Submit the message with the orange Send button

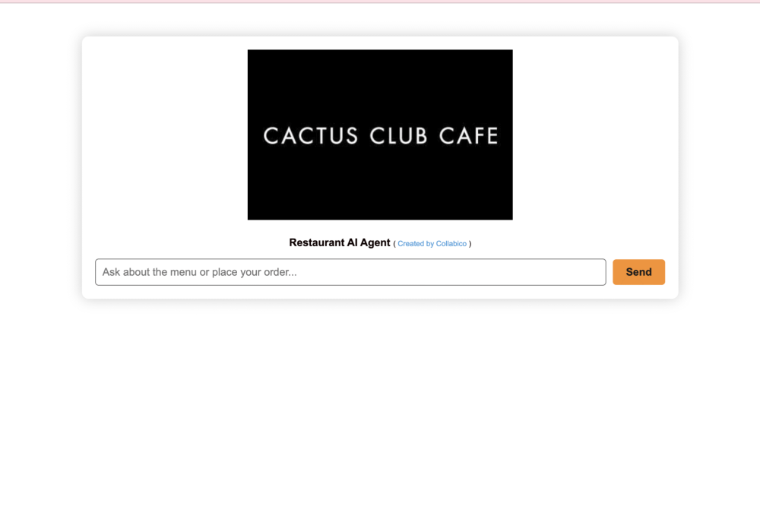(638, 272)
